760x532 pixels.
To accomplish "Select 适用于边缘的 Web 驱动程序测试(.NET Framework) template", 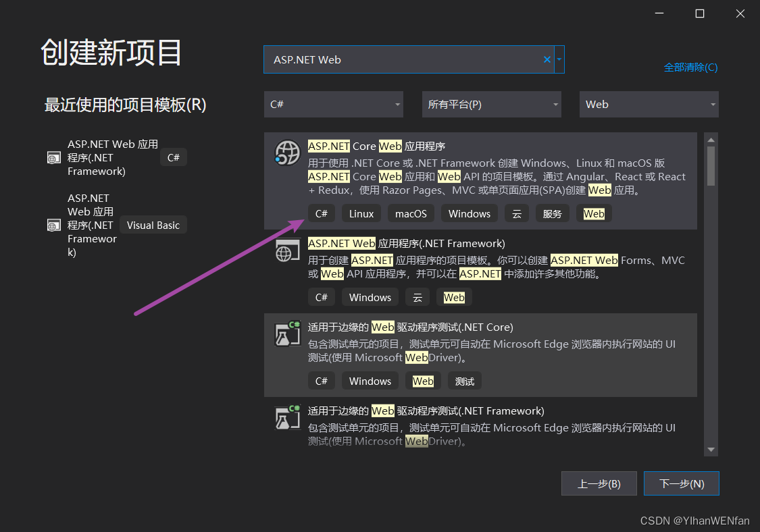I will 480,426.
